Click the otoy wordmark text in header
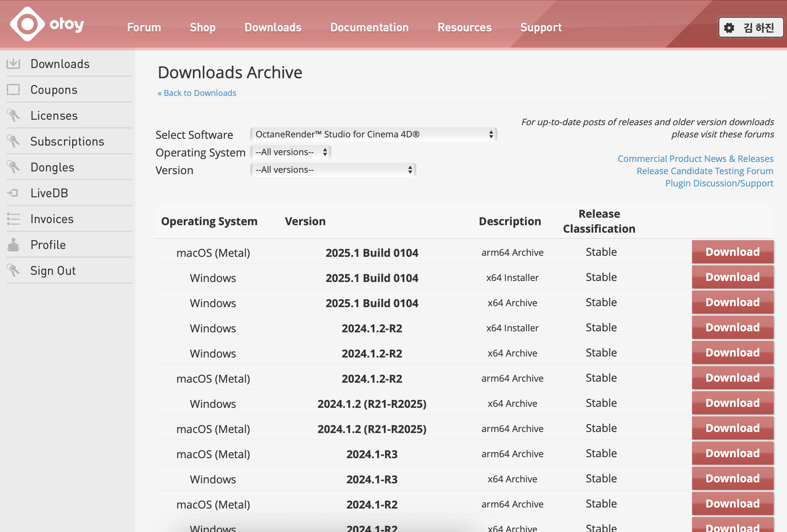This screenshot has height=532, width=787. [67, 24]
